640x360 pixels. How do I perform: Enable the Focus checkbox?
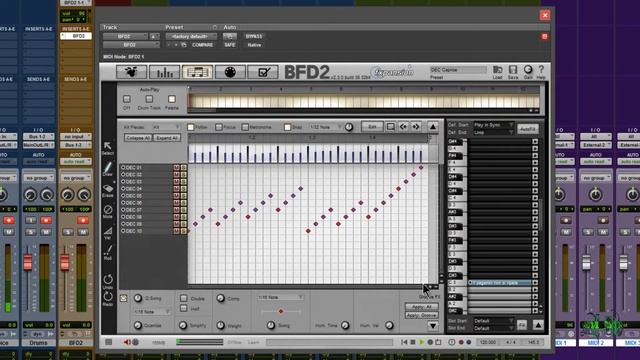point(219,127)
